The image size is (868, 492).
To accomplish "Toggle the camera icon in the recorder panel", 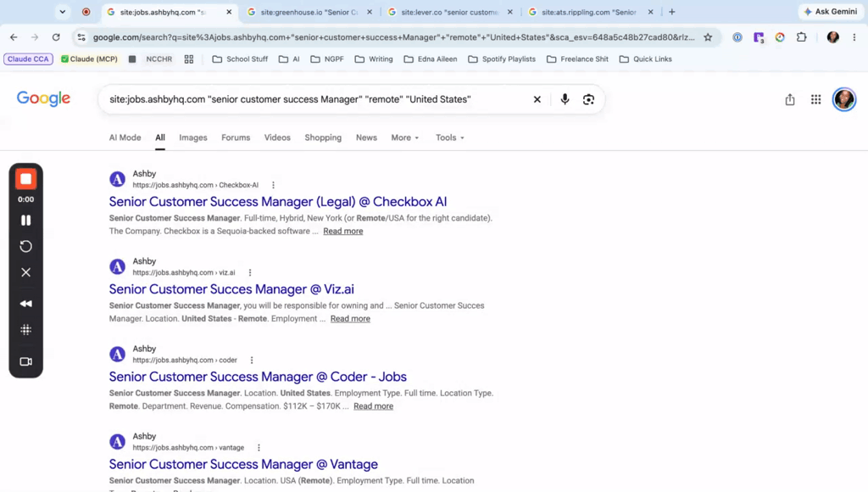I will point(25,361).
